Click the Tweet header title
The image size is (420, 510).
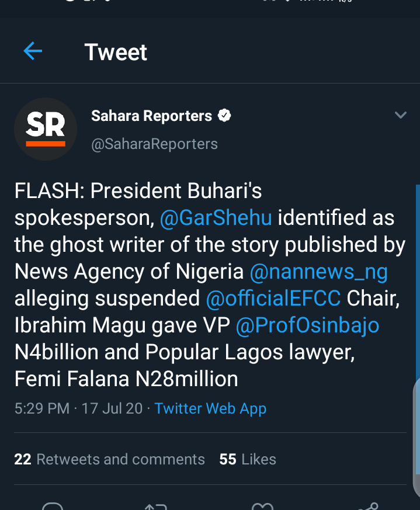click(116, 52)
